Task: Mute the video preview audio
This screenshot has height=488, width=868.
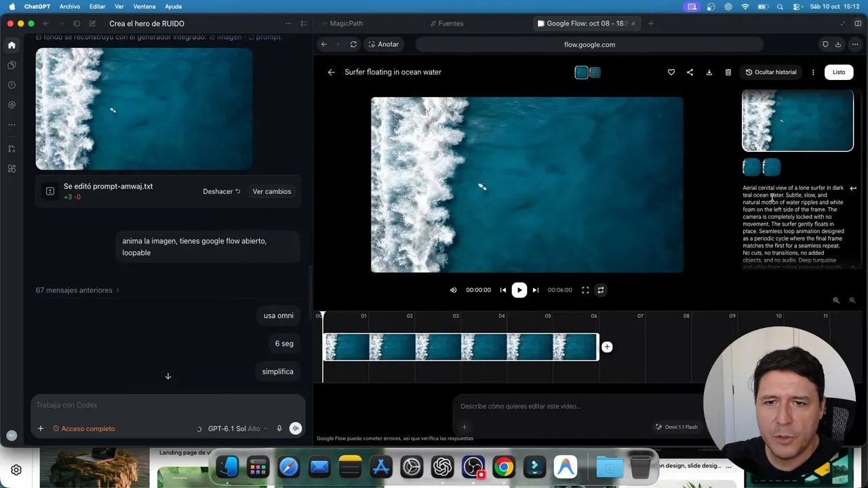Action: click(453, 290)
